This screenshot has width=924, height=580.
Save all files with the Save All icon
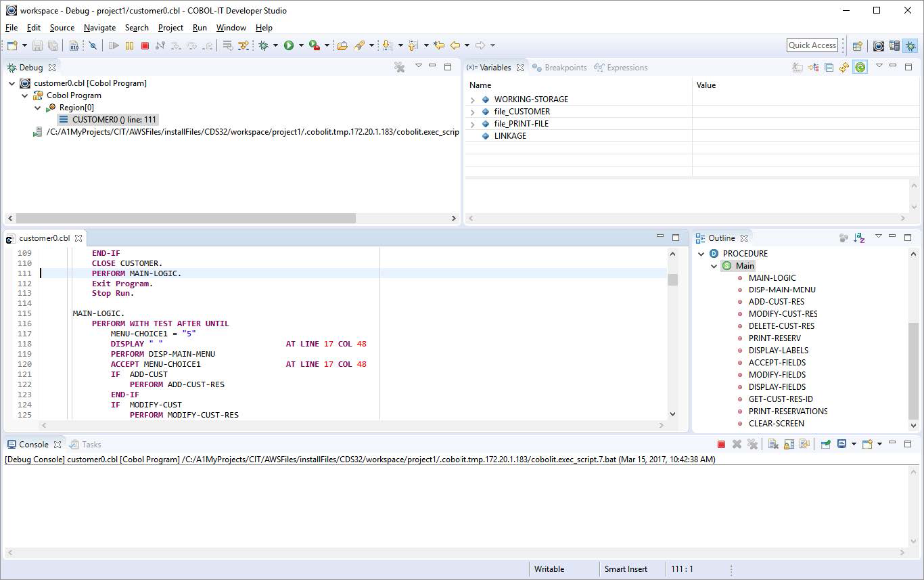[52, 45]
